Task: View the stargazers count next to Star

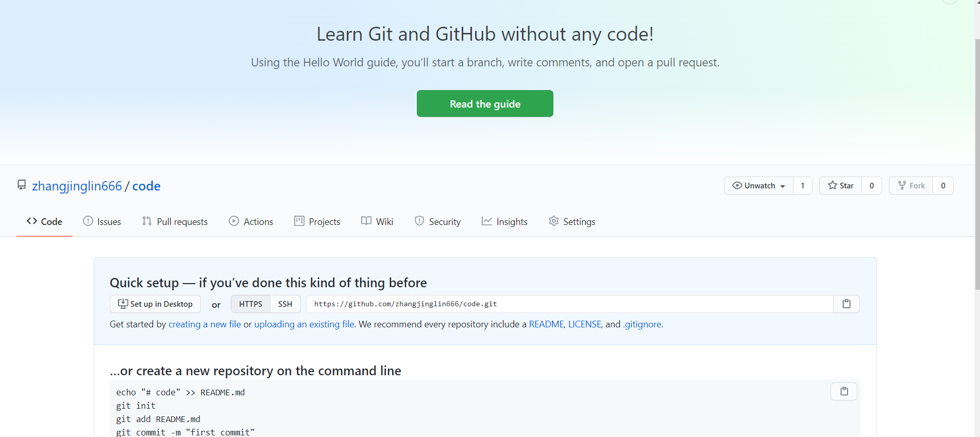Action: coord(872,186)
